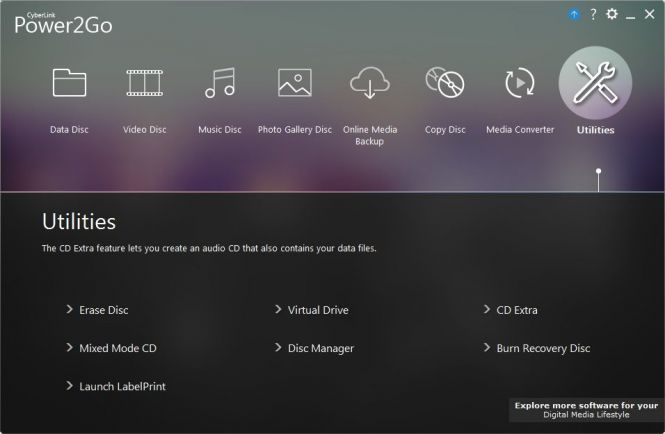Click the chevron beside CD Extra
The height and width of the screenshot is (434, 665).
pos(487,309)
